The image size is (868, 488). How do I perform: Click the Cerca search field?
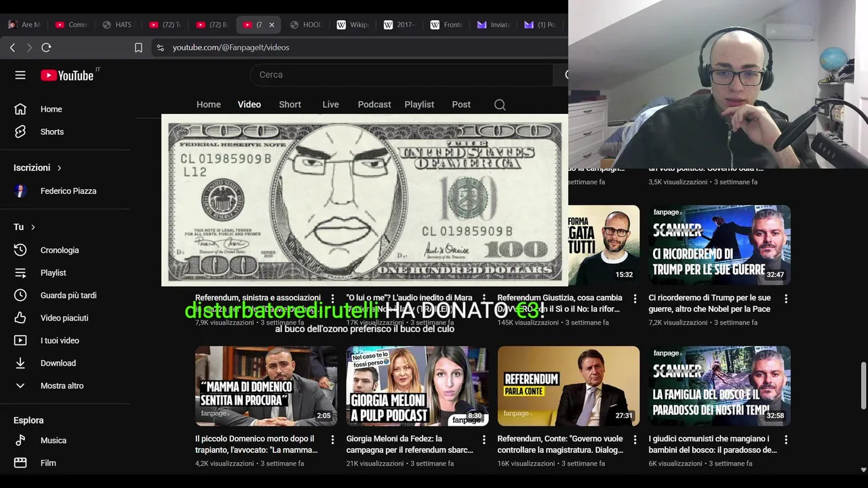click(x=401, y=75)
